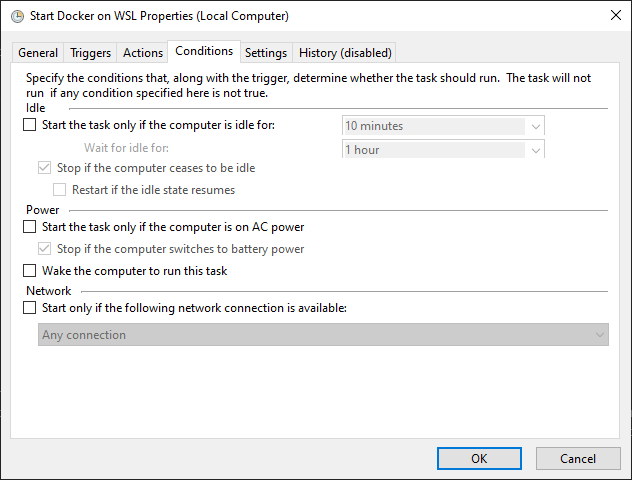The width and height of the screenshot is (632, 480).
Task: Toggle stop if computer ceases to be idle
Action: coord(45,168)
